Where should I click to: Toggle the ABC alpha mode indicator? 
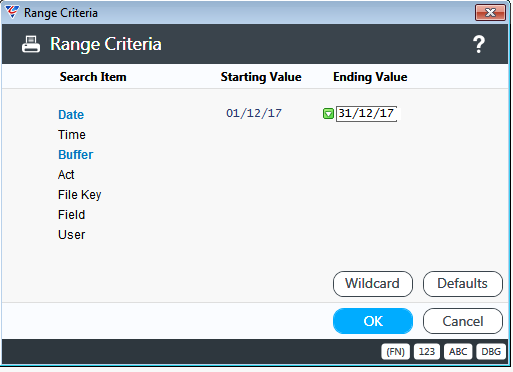click(458, 352)
